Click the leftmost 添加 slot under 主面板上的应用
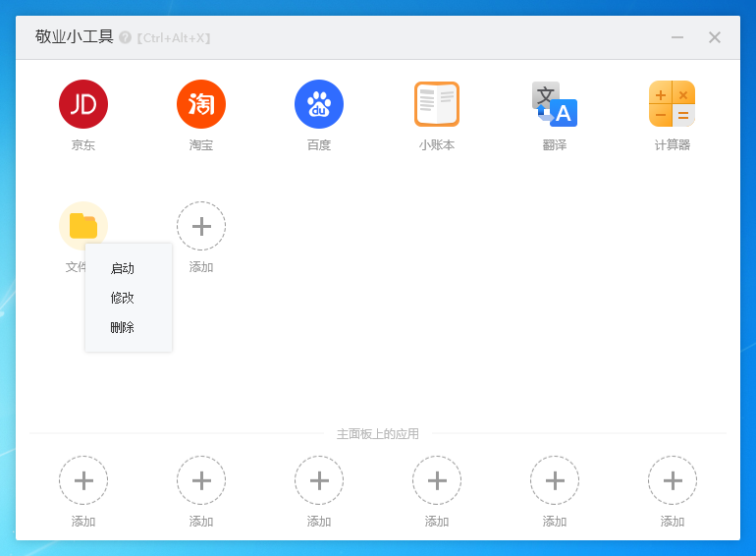This screenshot has height=556, width=756. pyautogui.click(x=83, y=480)
